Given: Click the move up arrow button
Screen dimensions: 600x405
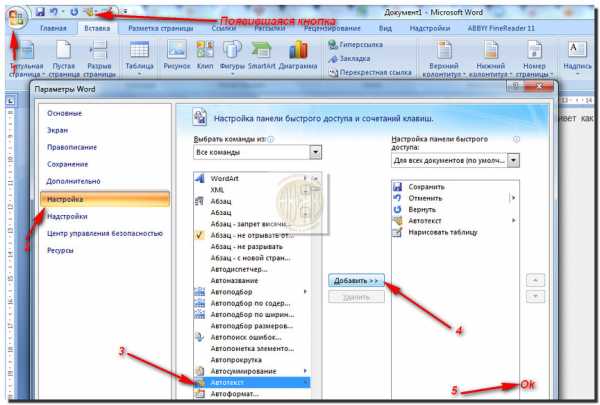Looking at the screenshot, I should (535, 280).
